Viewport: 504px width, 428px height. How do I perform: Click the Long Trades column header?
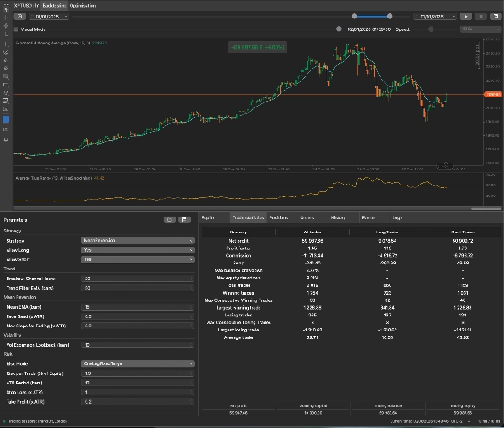[x=387, y=232]
